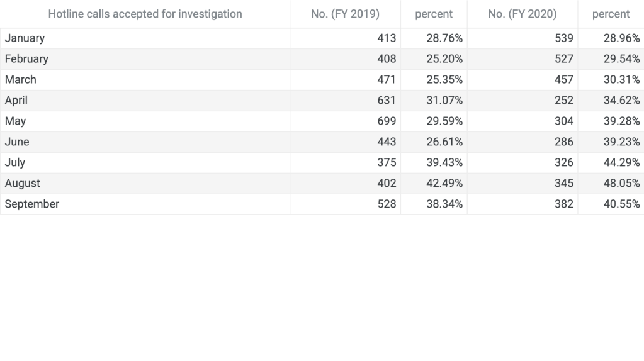Click the August row label

(23, 184)
